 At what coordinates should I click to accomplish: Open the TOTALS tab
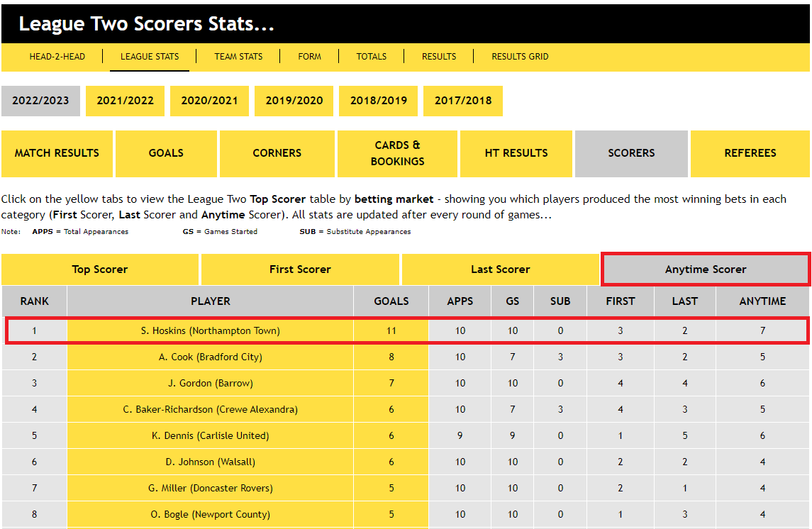[372, 56]
